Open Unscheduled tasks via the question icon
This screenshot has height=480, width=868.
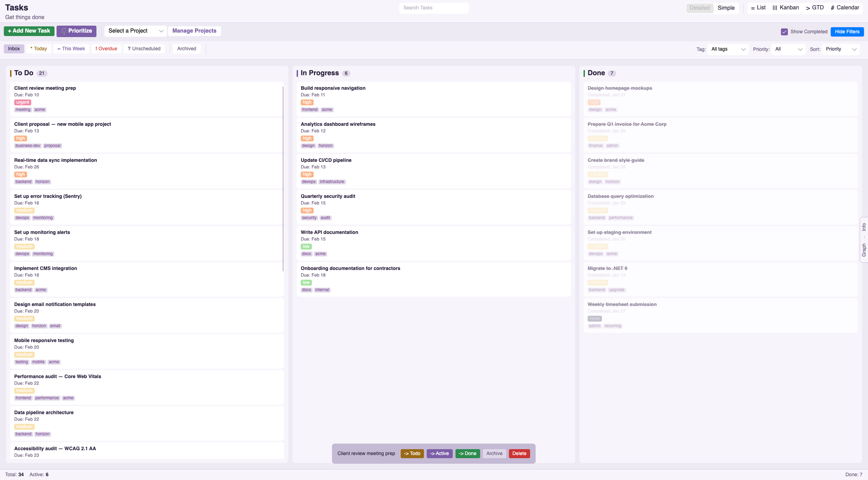129,49
